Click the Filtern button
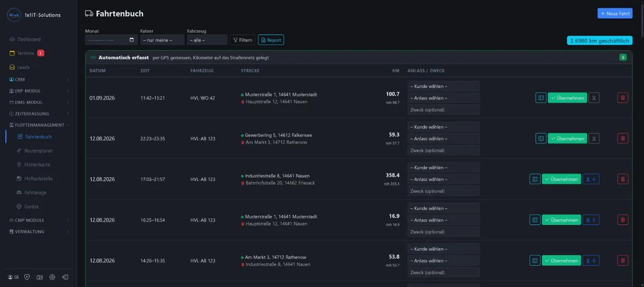Image resolution: width=644 pixels, height=287 pixels. point(243,40)
